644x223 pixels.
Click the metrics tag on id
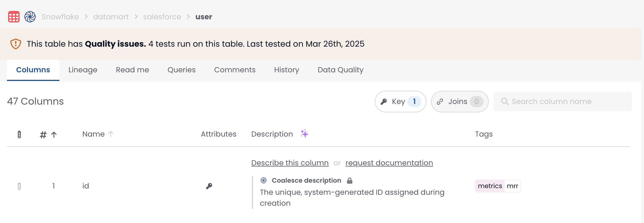point(490,186)
